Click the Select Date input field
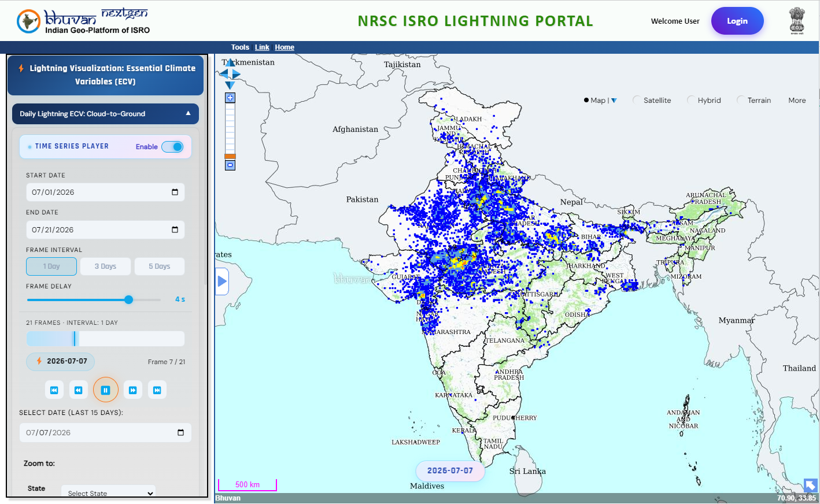 coord(105,432)
